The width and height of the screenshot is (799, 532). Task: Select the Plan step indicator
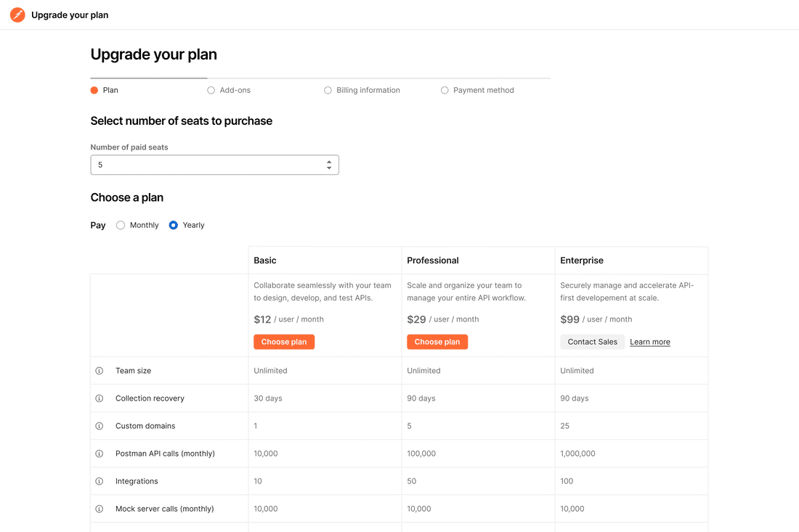point(105,90)
